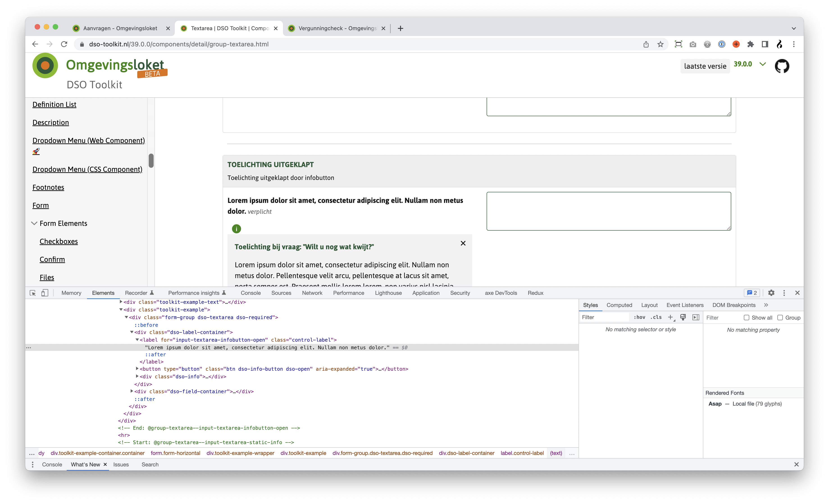Open DevTools settings gear
This screenshot has height=504, width=829.
tap(771, 293)
